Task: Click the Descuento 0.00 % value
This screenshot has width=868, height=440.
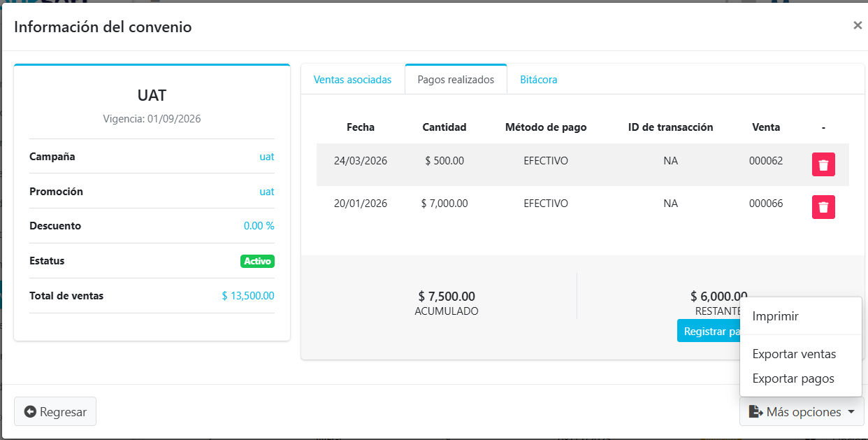Action: tap(259, 226)
